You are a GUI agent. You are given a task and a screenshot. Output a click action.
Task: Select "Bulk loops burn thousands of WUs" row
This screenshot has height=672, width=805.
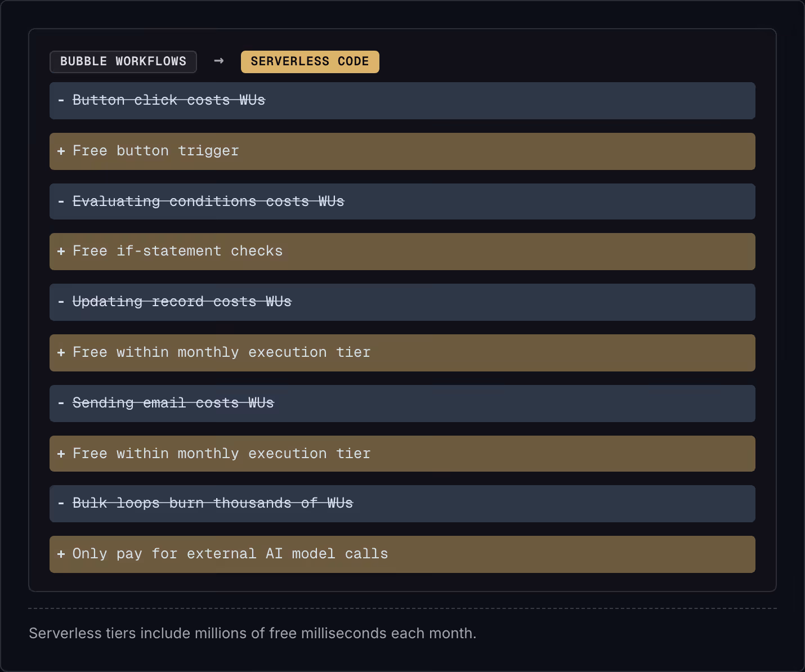tap(402, 504)
